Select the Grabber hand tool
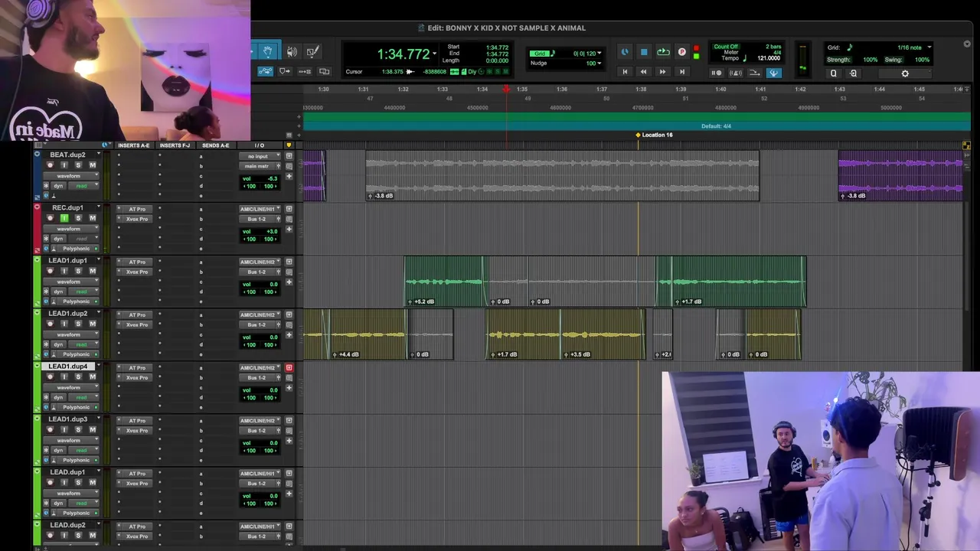Viewport: 980px width, 551px height. coord(268,52)
